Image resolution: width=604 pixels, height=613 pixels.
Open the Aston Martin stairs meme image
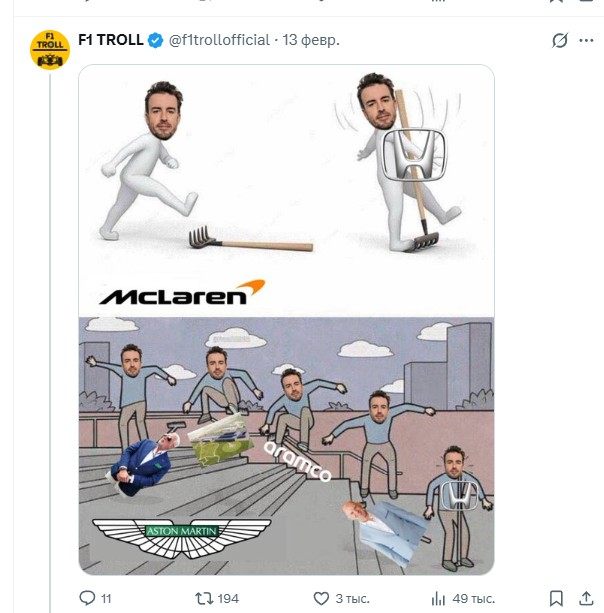click(x=286, y=445)
